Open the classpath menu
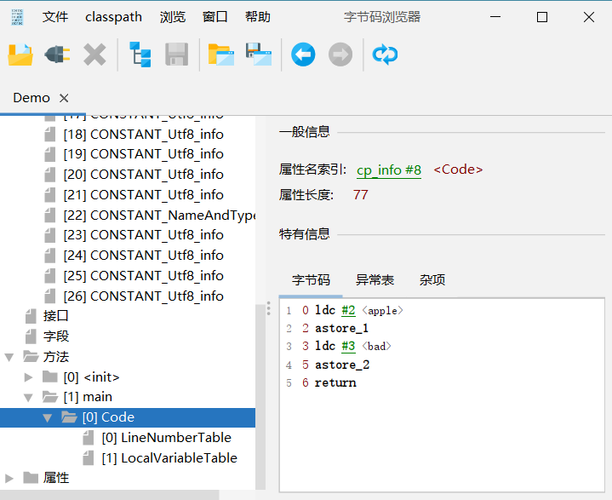This screenshot has height=500, width=612. pos(113,17)
